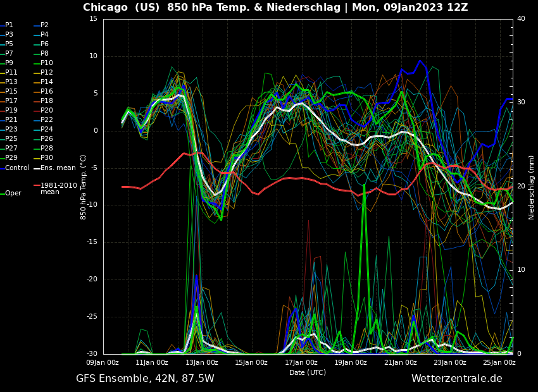Click the Date (UTC) axis label
538x392 pixels.
(x=308, y=372)
